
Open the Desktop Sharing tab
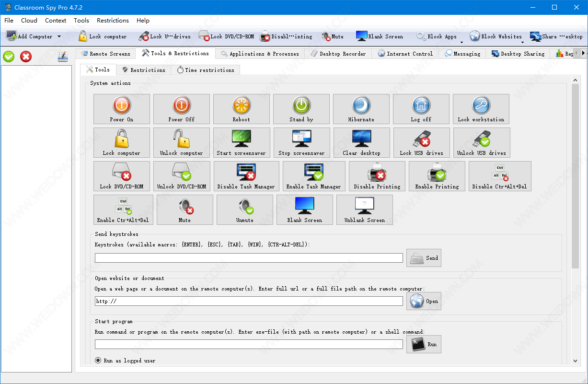click(518, 54)
